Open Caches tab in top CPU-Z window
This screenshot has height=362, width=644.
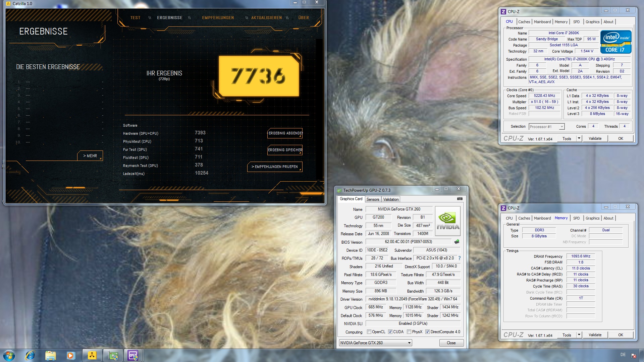pyautogui.click(x=524, y=22)
